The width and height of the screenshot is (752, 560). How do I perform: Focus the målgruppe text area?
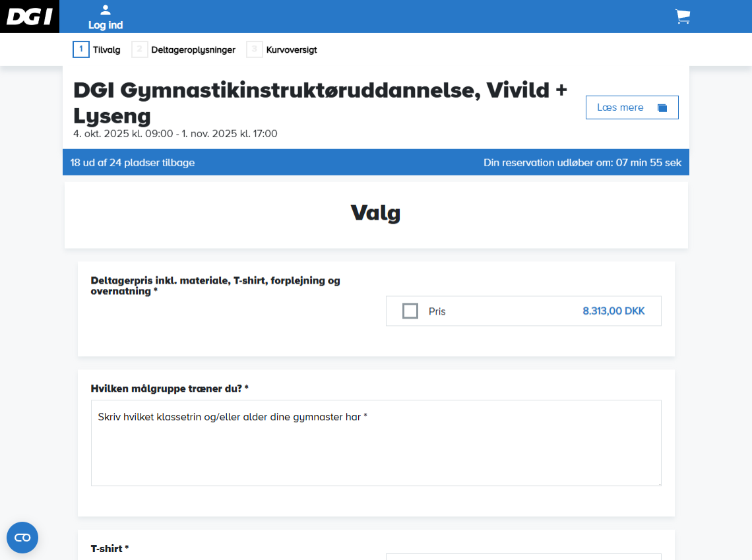(x=376, y=449)
